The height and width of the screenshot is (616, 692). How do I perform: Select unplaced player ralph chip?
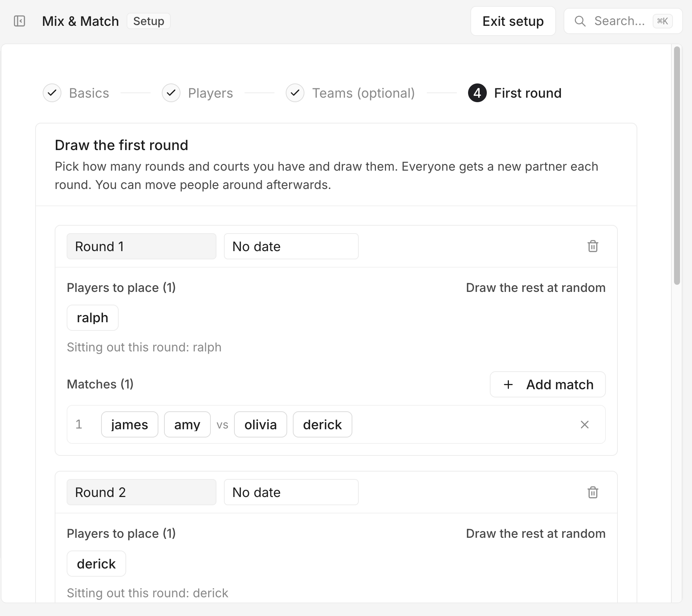click(92, 318)
